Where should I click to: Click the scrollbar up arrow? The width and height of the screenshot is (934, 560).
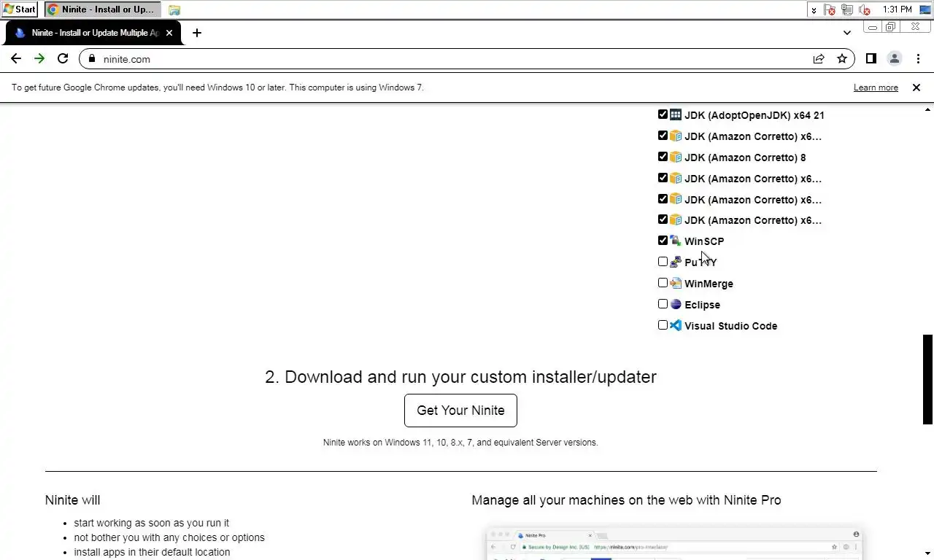tap(928, 109)
